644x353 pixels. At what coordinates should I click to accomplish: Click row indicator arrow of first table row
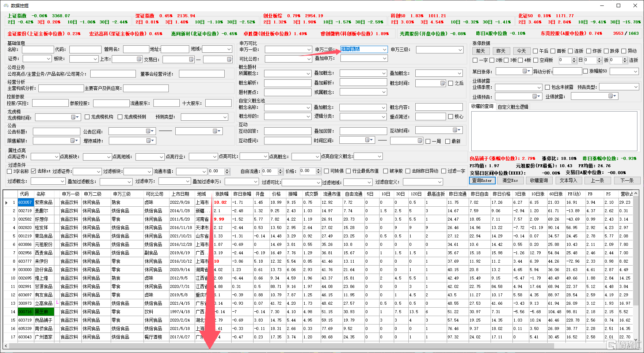tap(7, 202)
